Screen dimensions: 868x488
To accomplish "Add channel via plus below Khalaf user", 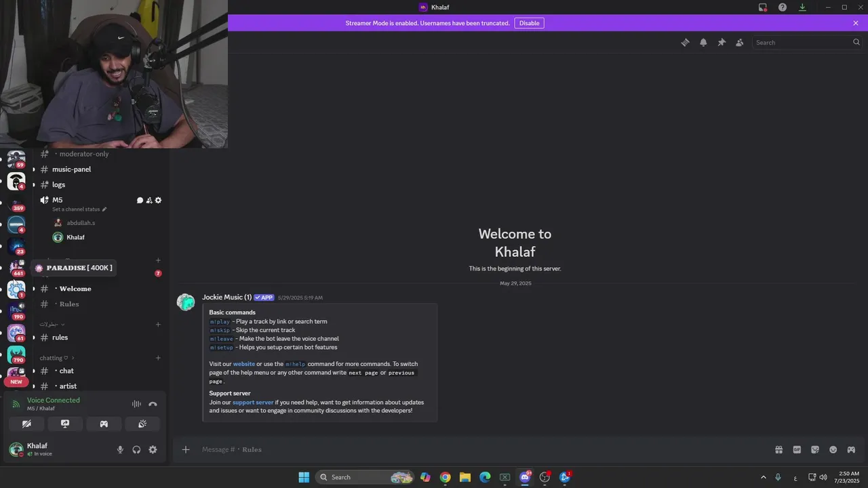I will coord(158,260).
